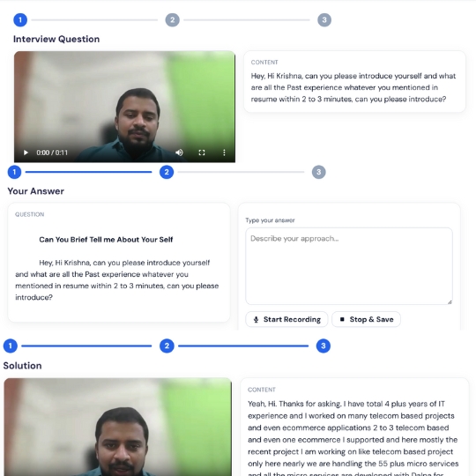Select active step 2 above Your Answer
This screenshot has width=476, height=476.
[167, 172]
